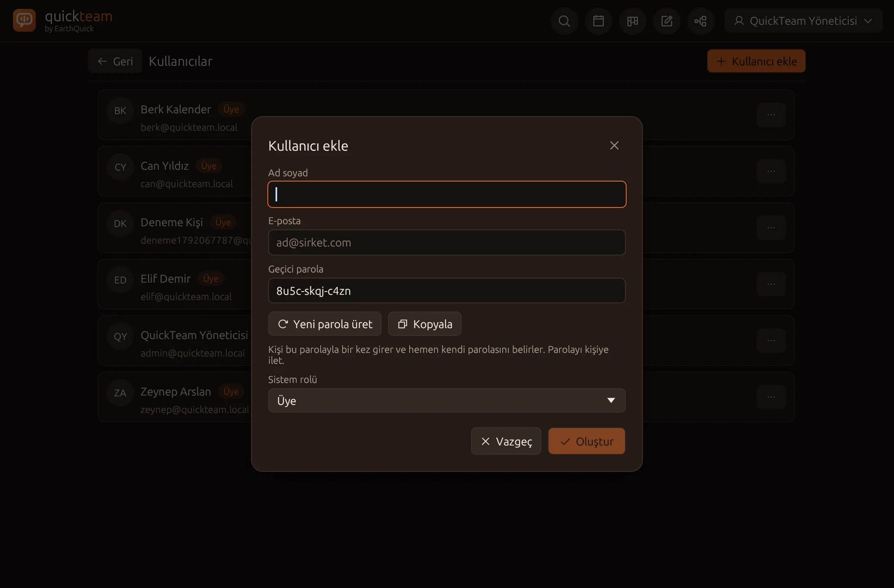Click the BK avatar of Berk Kalender
Screen dimensions: 894x588
[120, 110]
